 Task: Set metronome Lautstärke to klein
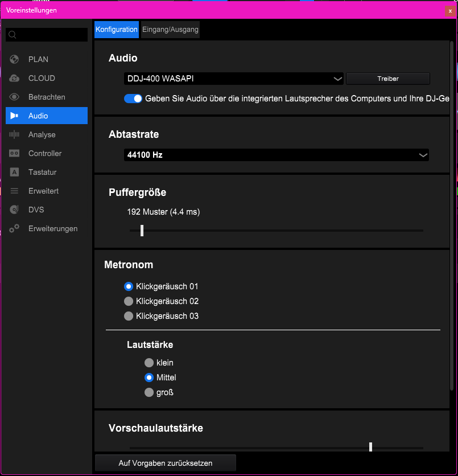(149, 363)
